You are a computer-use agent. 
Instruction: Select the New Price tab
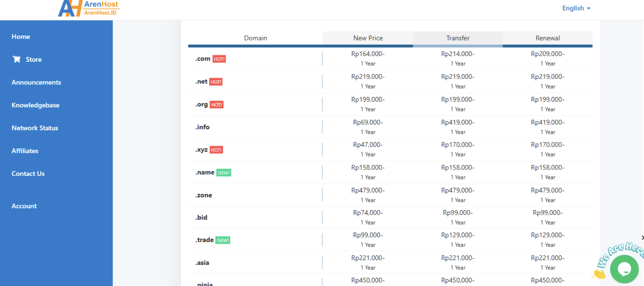(x=368, y=38)
